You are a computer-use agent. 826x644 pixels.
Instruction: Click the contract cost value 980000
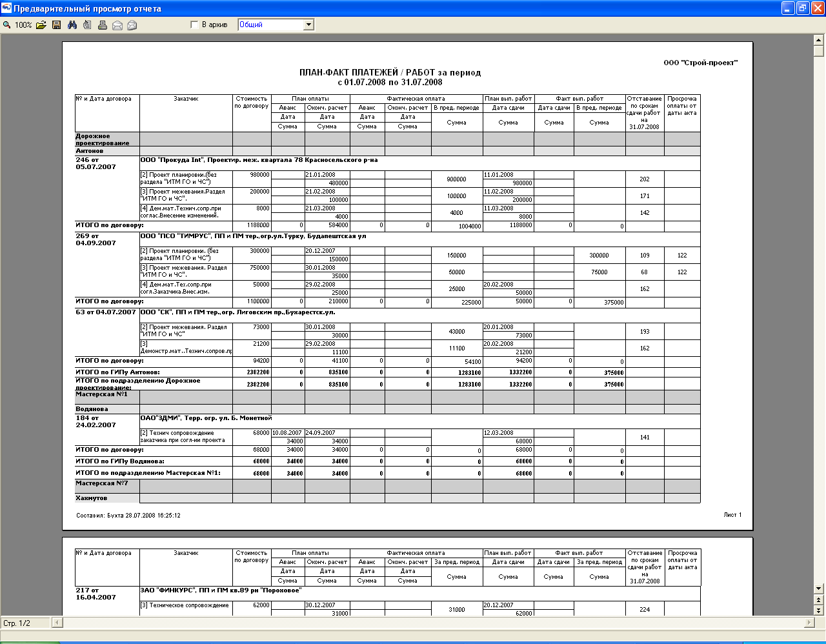point(259,175)
